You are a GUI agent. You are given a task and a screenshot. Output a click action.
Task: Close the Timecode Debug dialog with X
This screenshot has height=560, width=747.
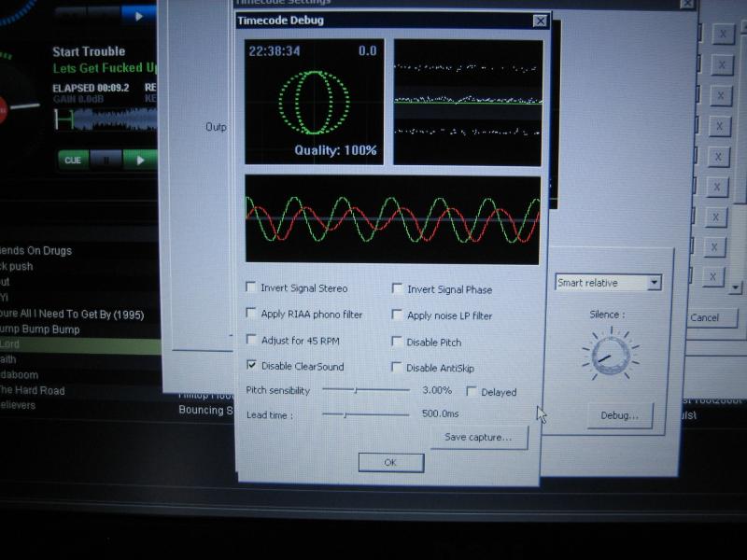click(540, 21)
